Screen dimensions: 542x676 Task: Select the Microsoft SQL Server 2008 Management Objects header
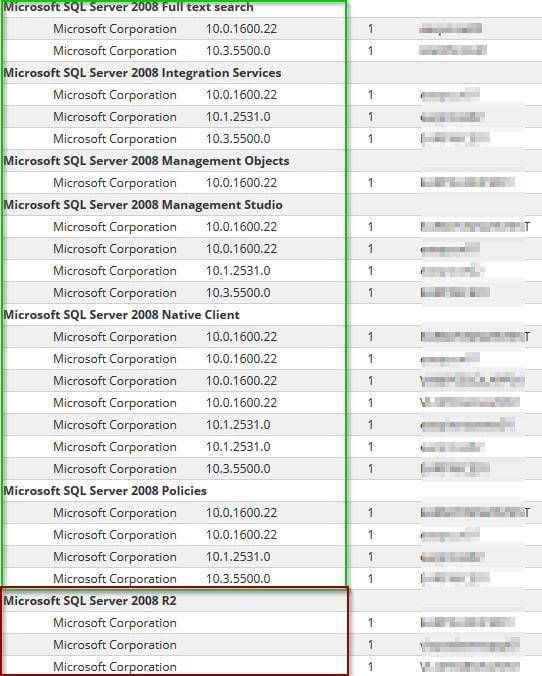tap(147, 161)
